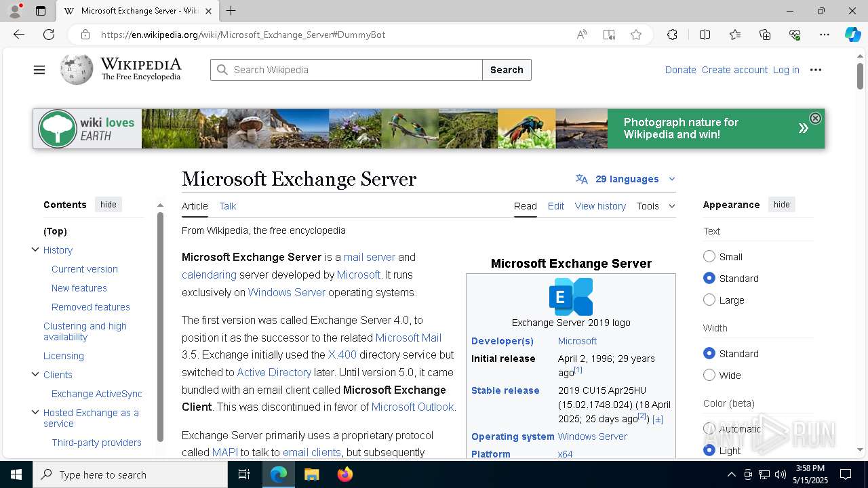Viewport: 868px width, 488px height.
Task: Click the Search button
Action: [x=507, y=70]
